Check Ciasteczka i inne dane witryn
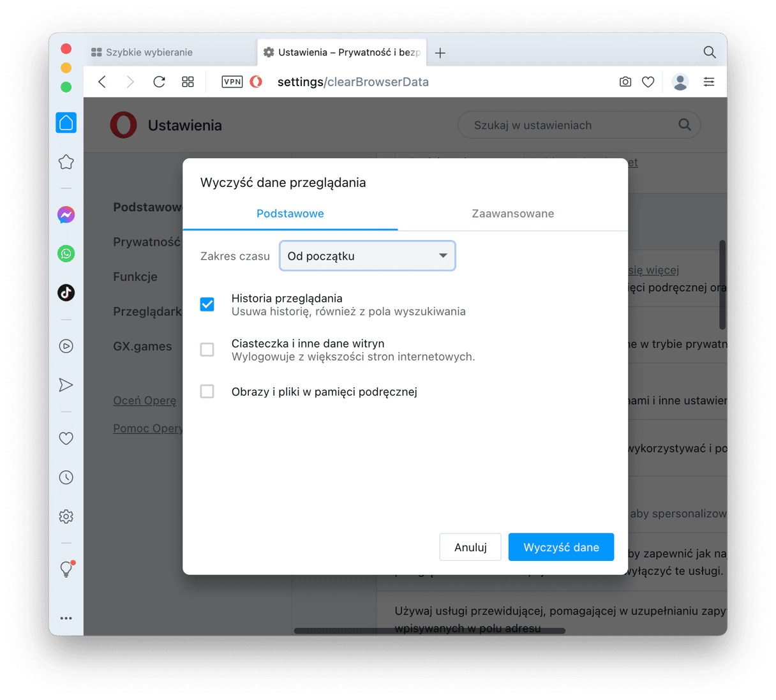 (x=207, y=350)
